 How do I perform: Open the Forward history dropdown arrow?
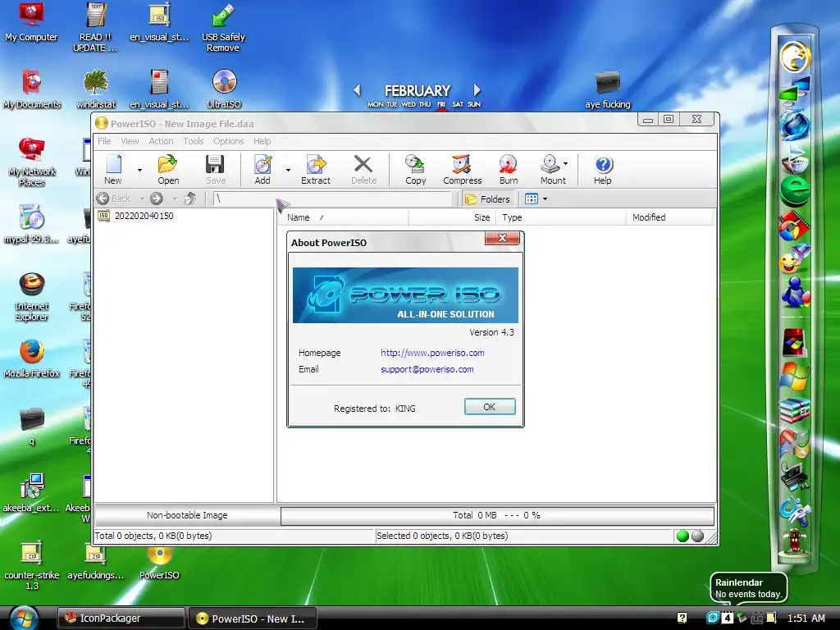click(x=174, y=199)
